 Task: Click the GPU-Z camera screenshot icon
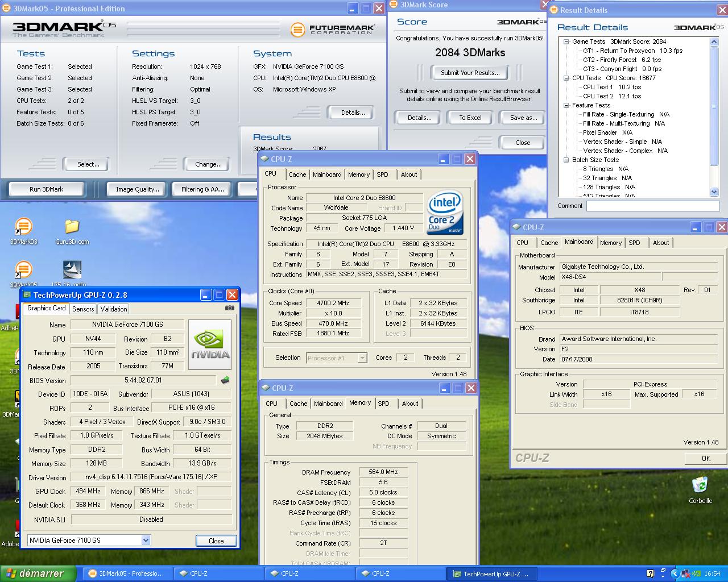229,308
